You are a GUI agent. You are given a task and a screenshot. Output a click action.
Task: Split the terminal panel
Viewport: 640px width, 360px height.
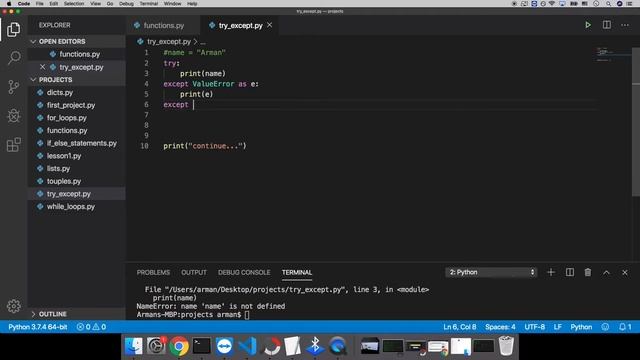point(570,272)
